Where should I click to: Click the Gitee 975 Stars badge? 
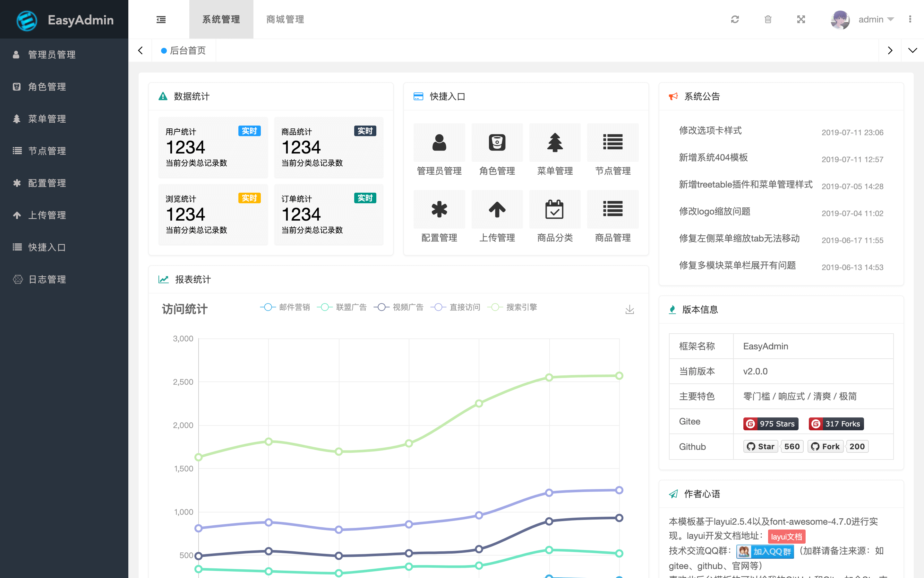[771, 424]
